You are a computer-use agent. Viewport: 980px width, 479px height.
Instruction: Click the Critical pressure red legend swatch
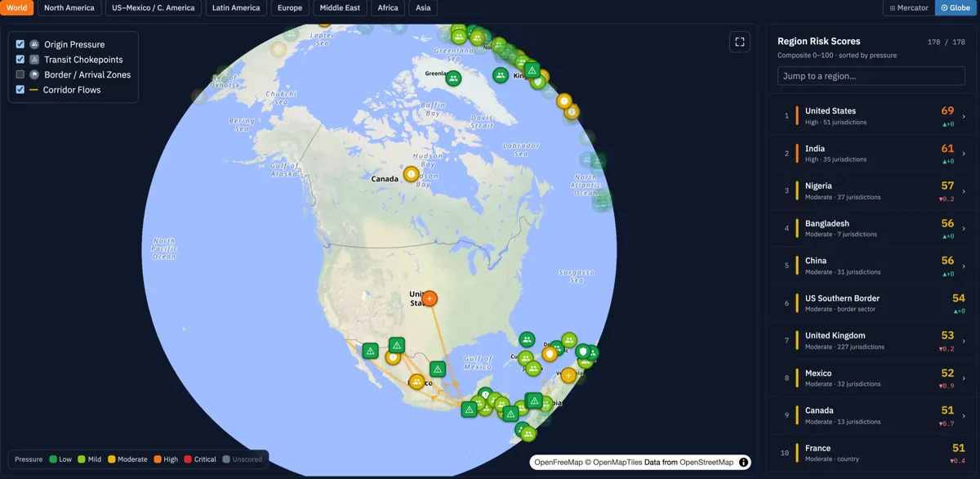189,459
